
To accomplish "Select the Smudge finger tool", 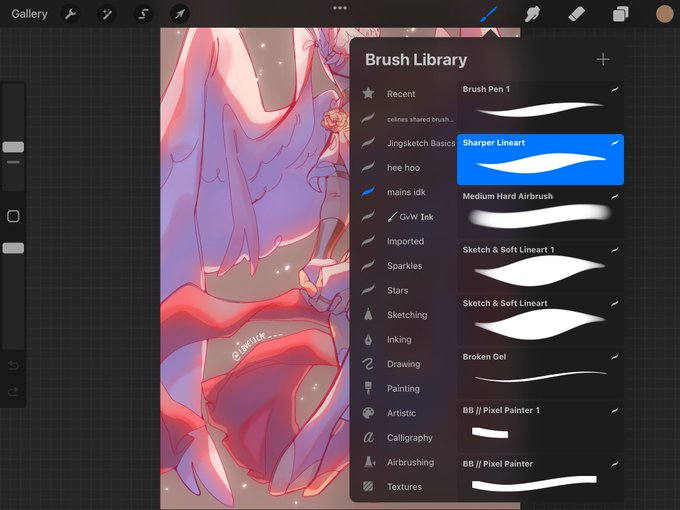I will (x=532, y=14).
